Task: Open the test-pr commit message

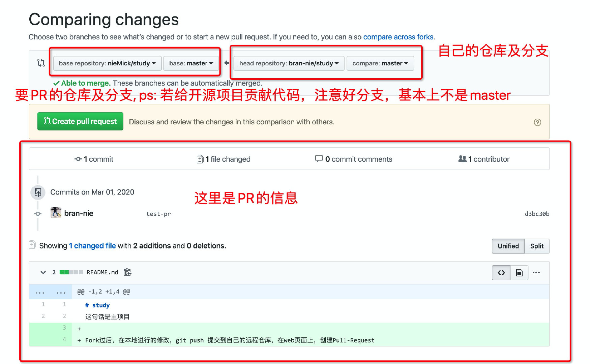Action: tap(158, 214)
